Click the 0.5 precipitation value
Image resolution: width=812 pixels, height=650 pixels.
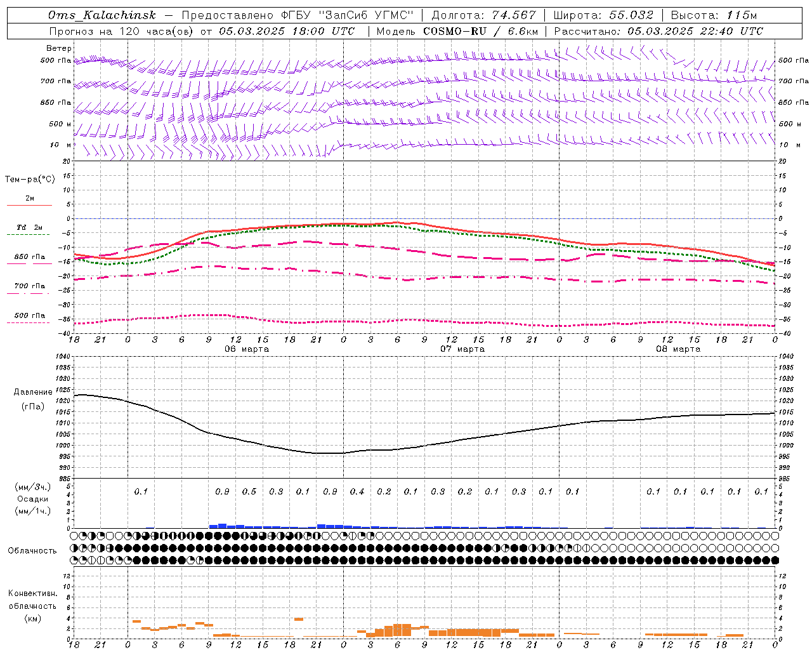(249, 491)
